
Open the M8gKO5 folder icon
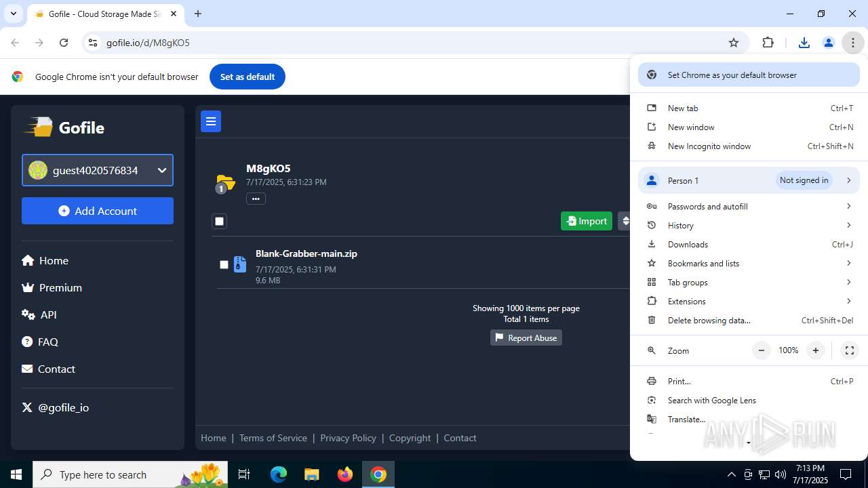(225, 182)
